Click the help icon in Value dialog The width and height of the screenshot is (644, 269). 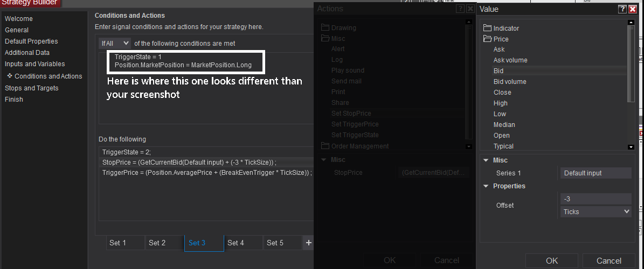622,9
